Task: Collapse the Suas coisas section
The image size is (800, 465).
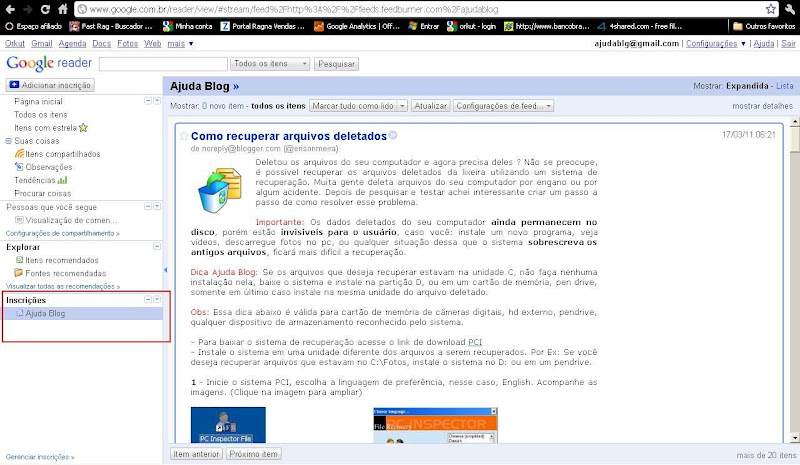Action: click(x=8, y=141)
